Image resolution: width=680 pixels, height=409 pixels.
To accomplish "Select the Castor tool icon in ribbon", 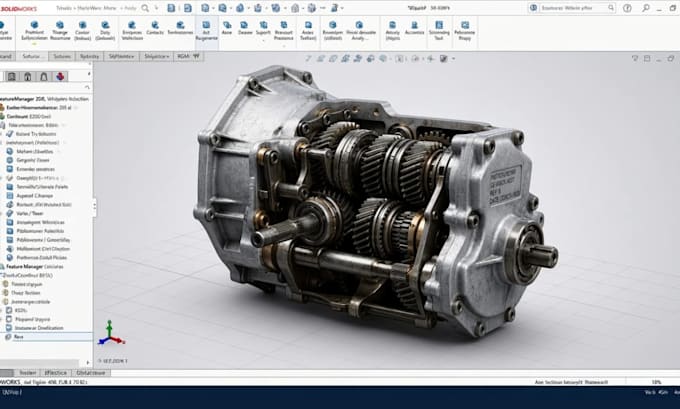I will point(82,25).
